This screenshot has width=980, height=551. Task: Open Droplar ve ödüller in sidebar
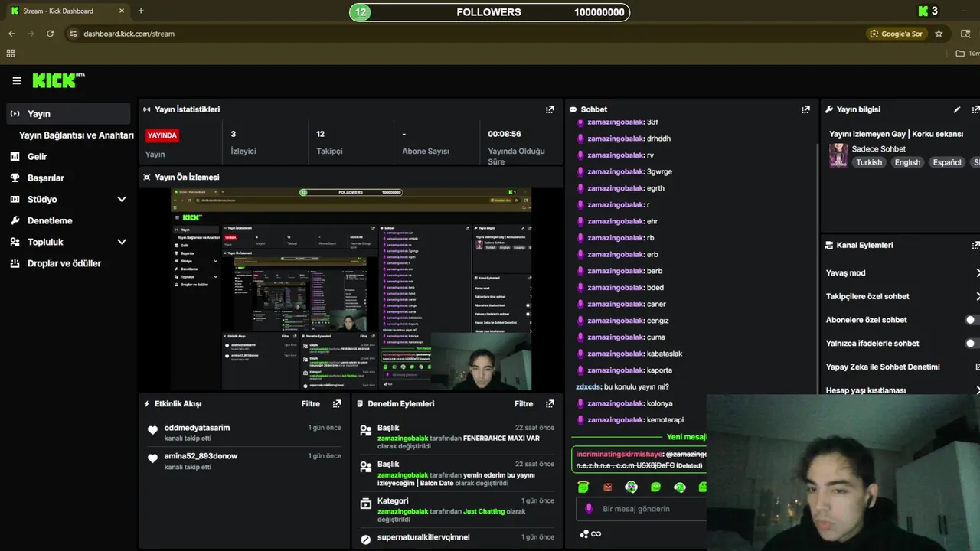coord(64,263)
